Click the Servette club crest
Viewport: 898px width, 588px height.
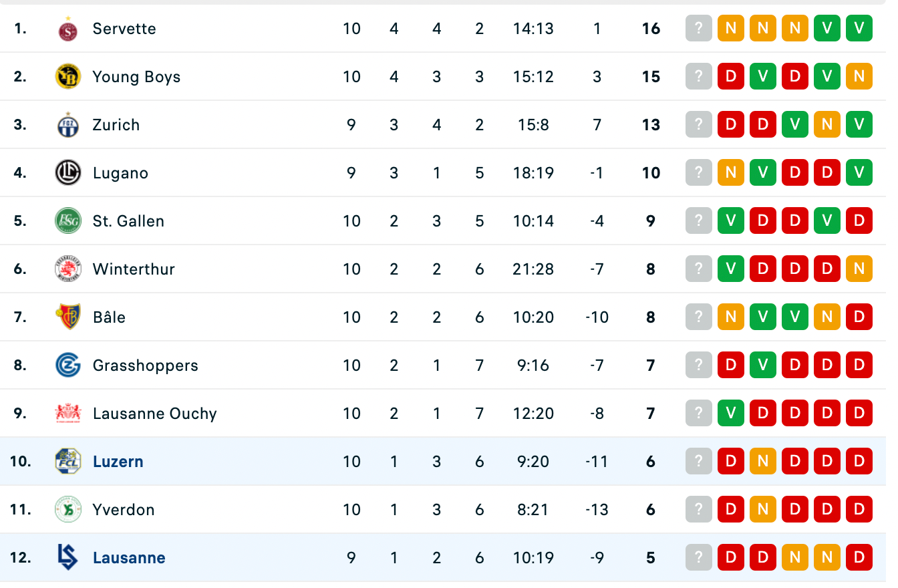coord(67,29)
